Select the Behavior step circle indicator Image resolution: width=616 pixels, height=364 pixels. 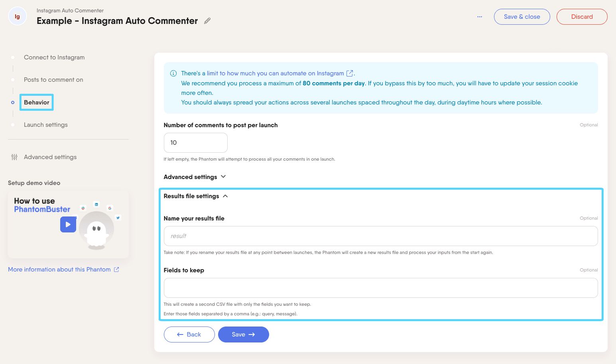pos(13,102)
